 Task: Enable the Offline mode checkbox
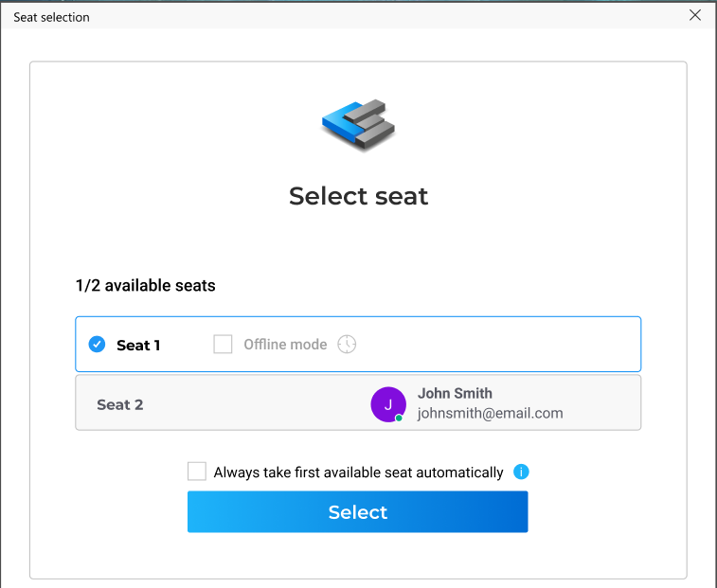tap(223, 345)
